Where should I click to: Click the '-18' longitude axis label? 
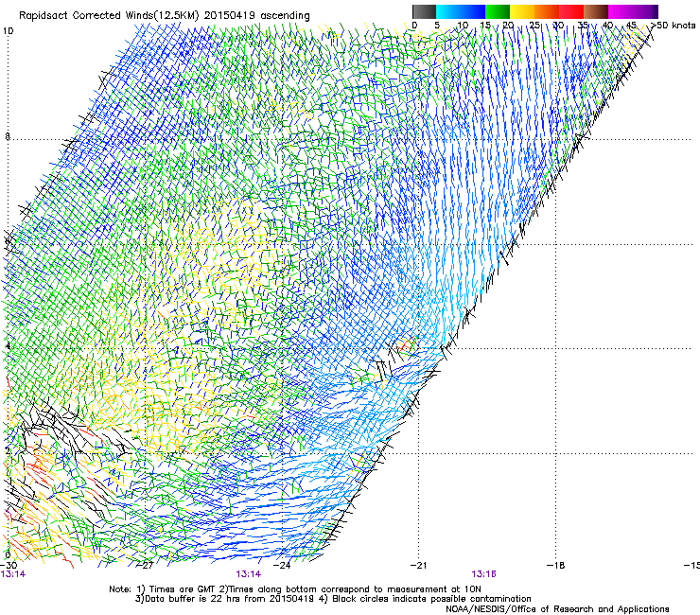coord(556,565)
